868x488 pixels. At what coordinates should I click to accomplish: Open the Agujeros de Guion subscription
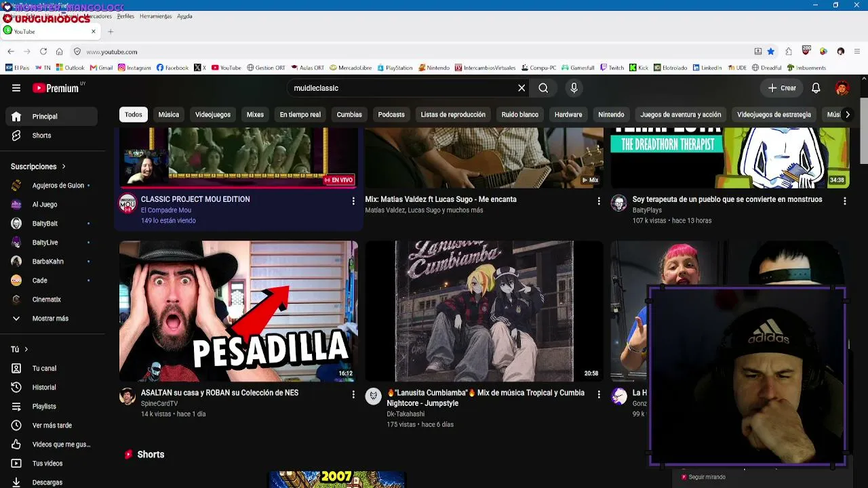(x=52, y=186)
